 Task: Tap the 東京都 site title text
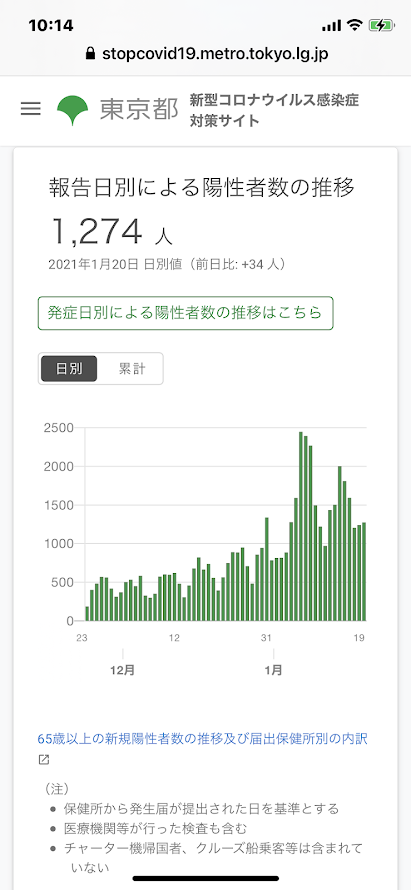pyautogui.click(x=139, y=110)
